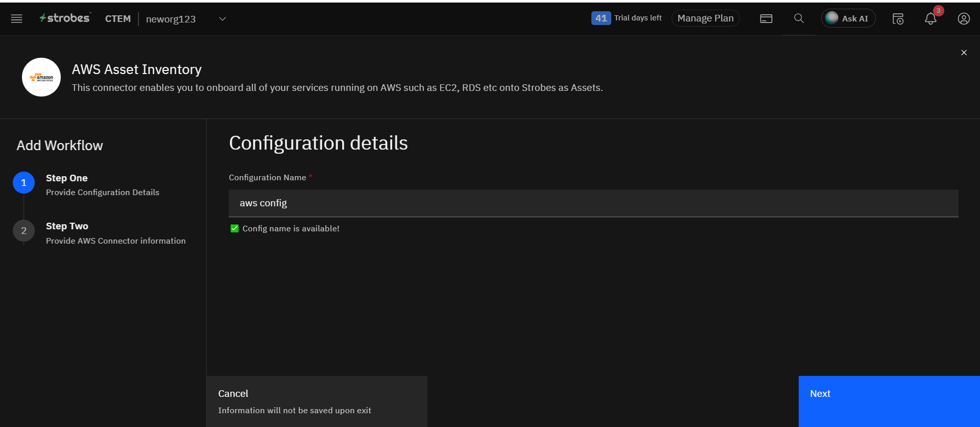This screenshot has height=427, width=980.
Task: Click the AWS connector logo
Action: point(41,77)
